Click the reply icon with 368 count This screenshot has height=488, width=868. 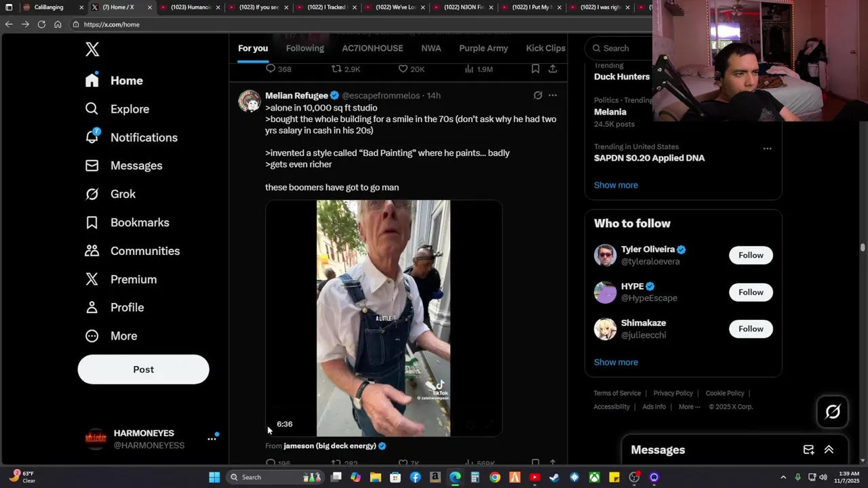click(271, 68)
